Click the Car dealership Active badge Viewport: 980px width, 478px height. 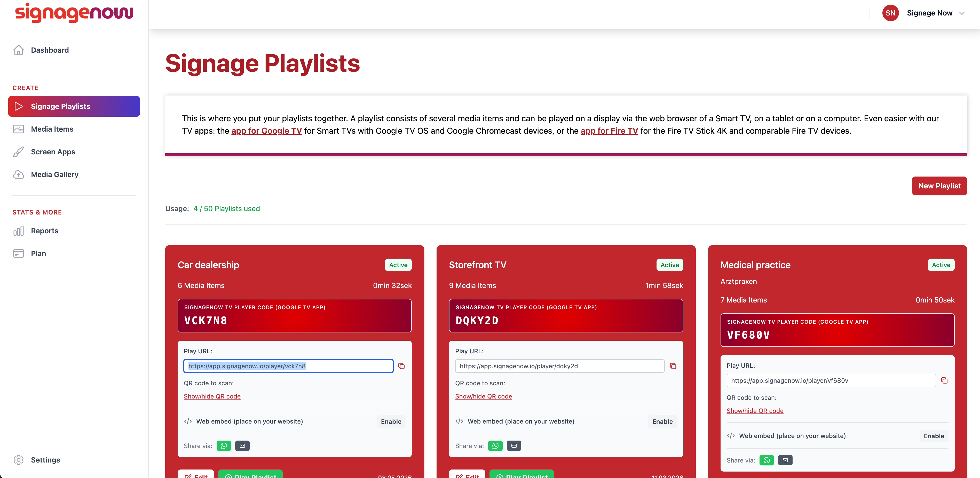click(x=398, y=265)
